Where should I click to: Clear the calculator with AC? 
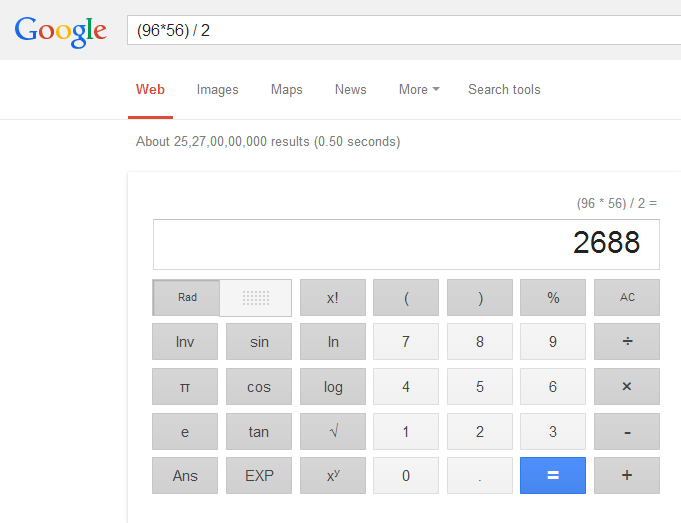pos(627,298)
